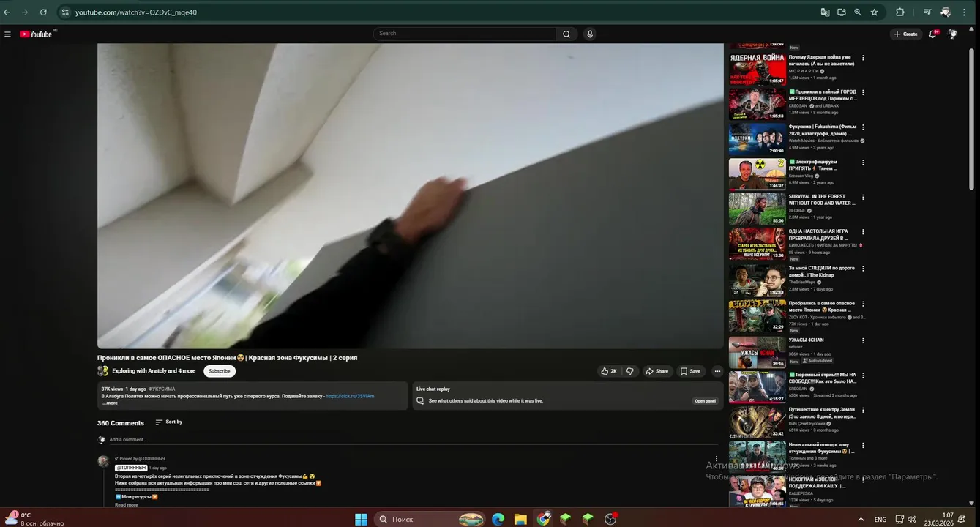Image resolution: width=980 pixels, height=527 pixels.
Task: Open ГОРОД МЕРТВЕЦОВ под Парижем thumbnail
Action: click(757, 103)
